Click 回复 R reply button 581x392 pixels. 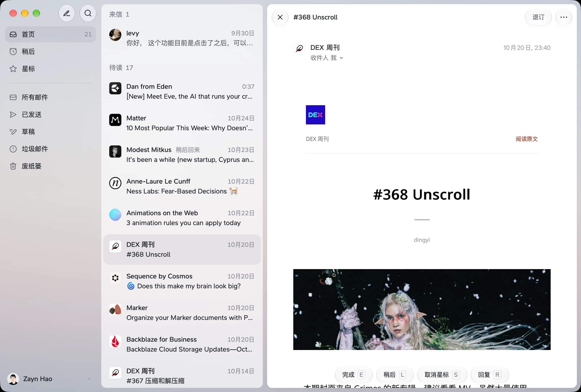click(x=489, y=375)
